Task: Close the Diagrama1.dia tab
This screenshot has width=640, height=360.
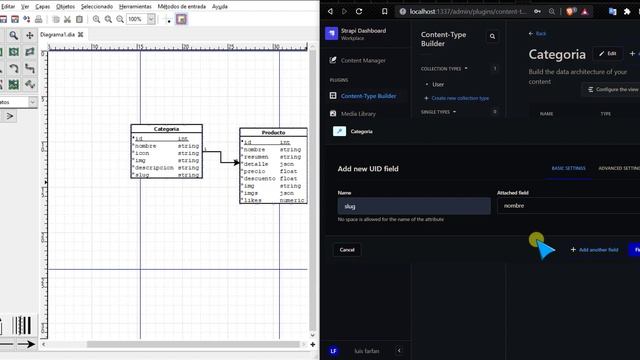Action: [80, 35]
